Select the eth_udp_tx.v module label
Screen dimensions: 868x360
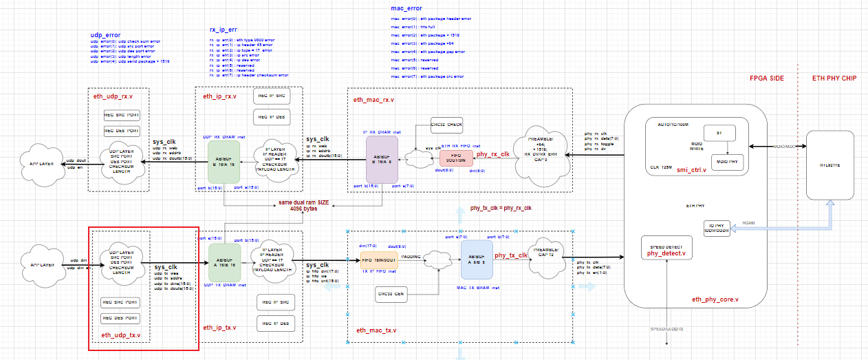click(120, 335)
